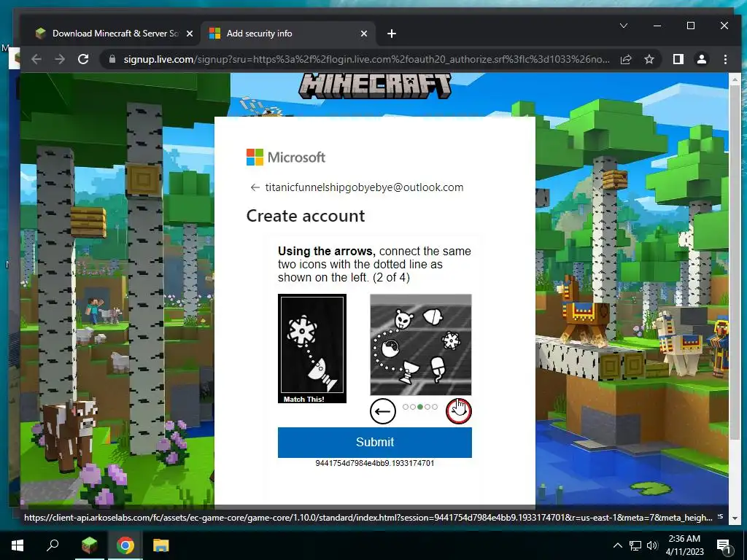Screen dimensions: 747x560
Task: Go back using arrow beside email address
Action: click(x=255, y=187)
